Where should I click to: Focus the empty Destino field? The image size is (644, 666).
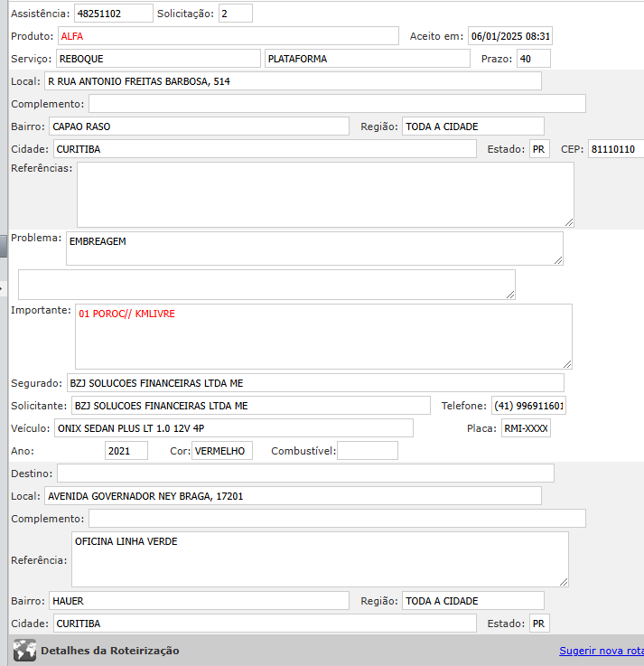(305, 473)
